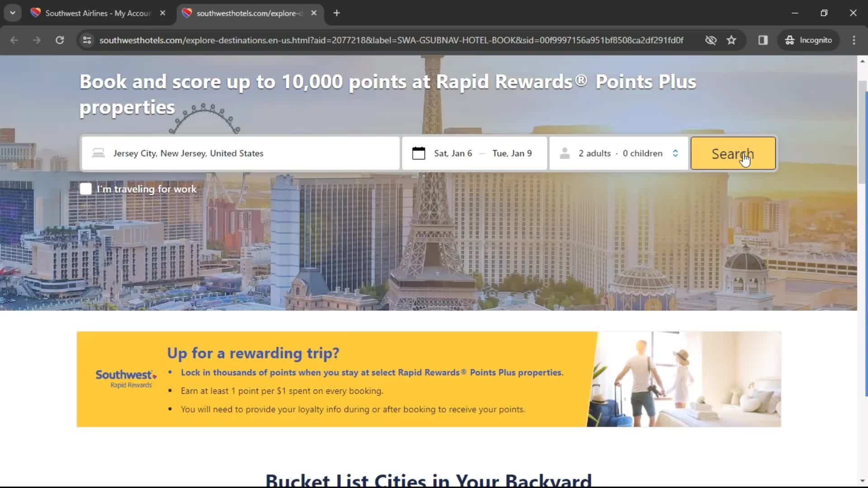Click the back navigation arrow icon
Image resolution: width=868 pixels, height=488 pixels.
[15, 40]
